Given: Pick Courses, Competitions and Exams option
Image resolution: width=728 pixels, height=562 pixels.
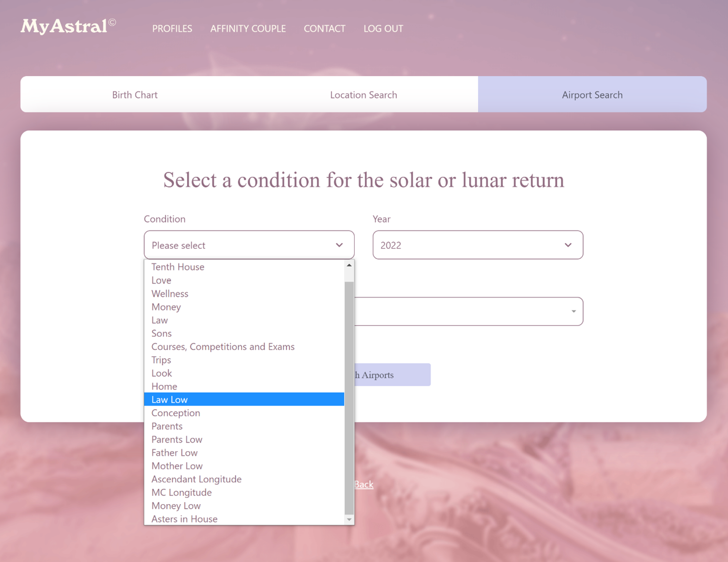Looking at the screenshot, I should click(244, 346).
